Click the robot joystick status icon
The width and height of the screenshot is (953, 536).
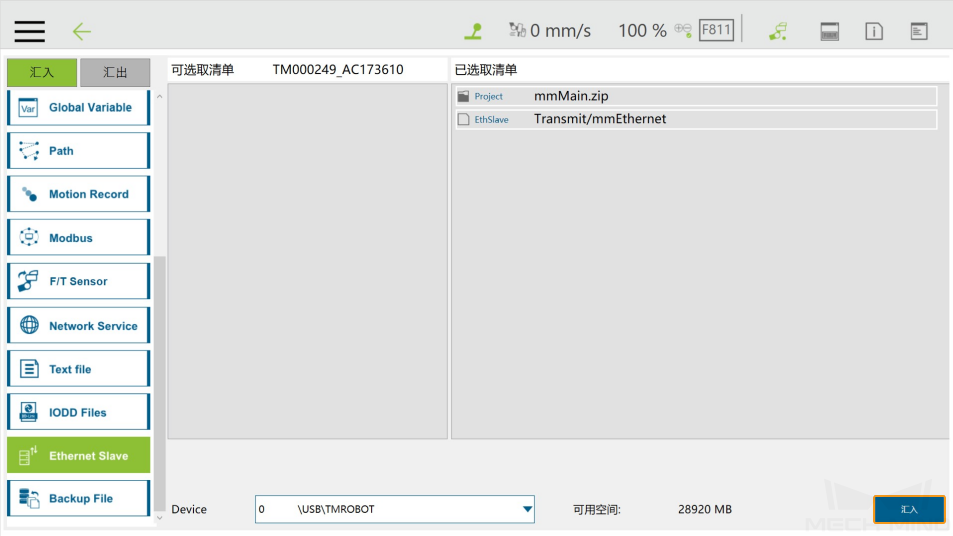point(473,31)
